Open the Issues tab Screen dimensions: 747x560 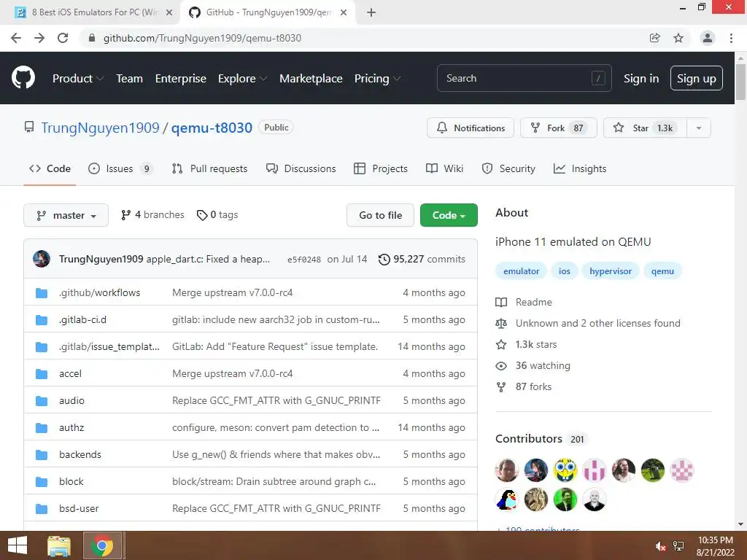click(120, 168)
